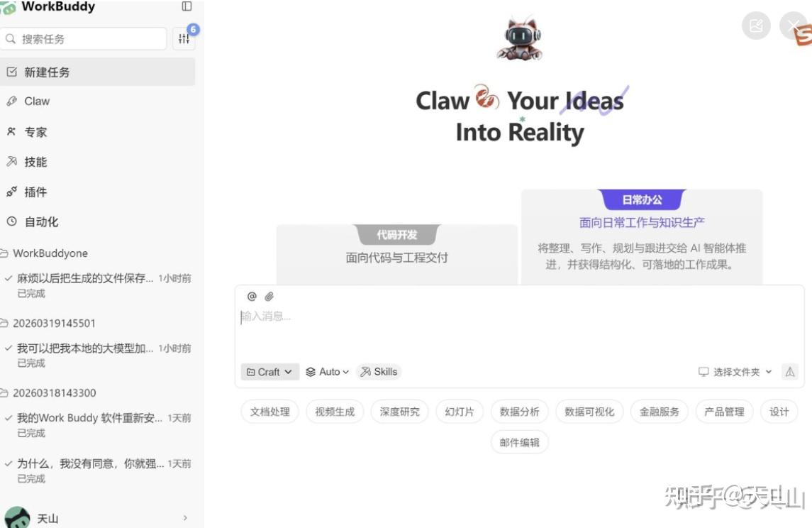Open folder 20260319145501
Screen dimensions: 812x528
tap(54, 324)
